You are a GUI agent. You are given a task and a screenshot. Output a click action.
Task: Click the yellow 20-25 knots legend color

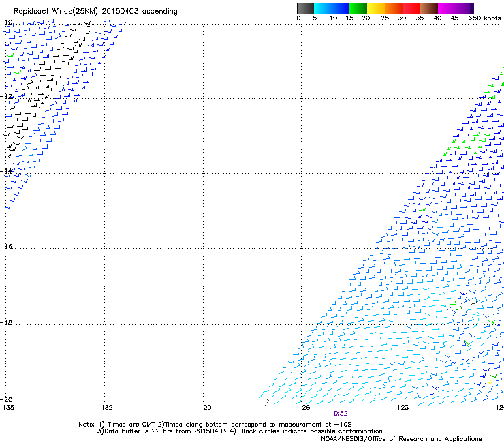click(376, 8)
